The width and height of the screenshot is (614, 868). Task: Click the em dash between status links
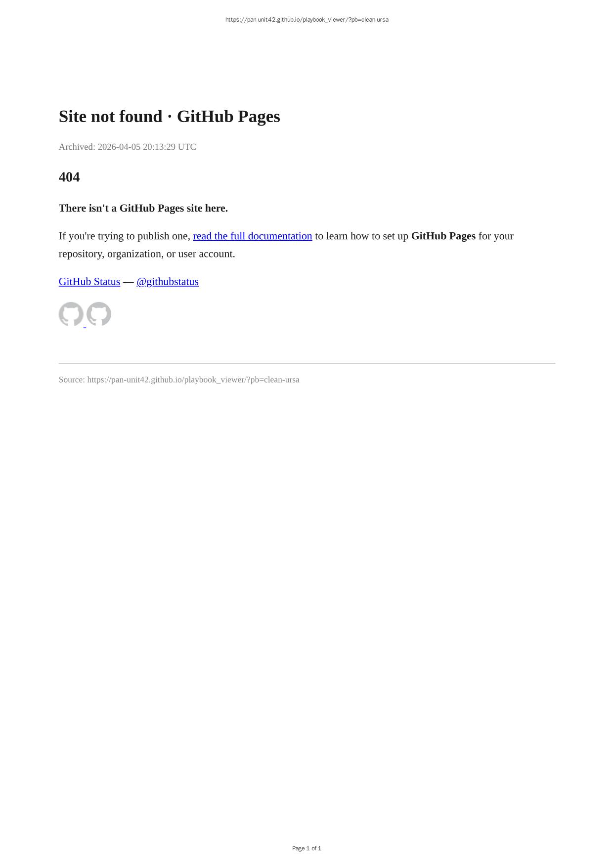[129, 282]
